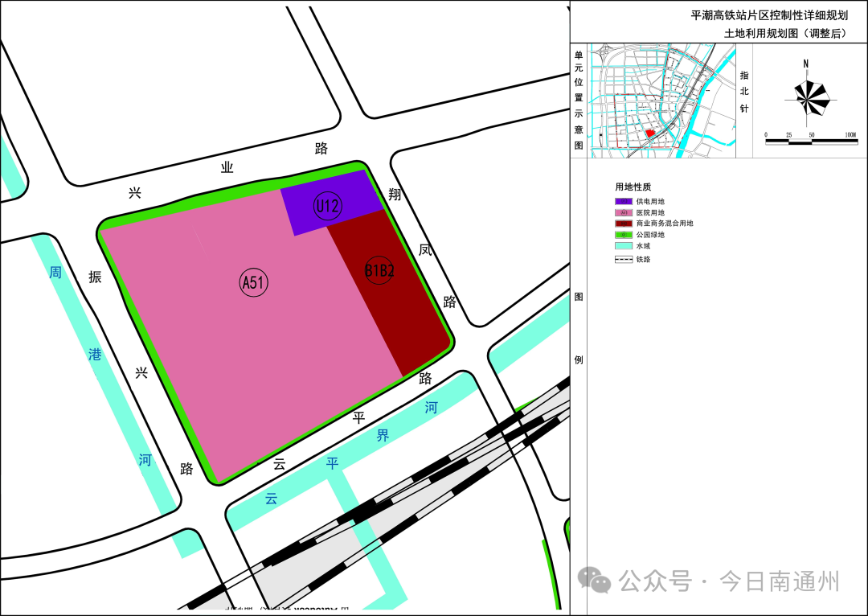This screenshot has width=868, height=616.
Task: Click the 周港河 river label character 港
Action: [x=96, y=354]
